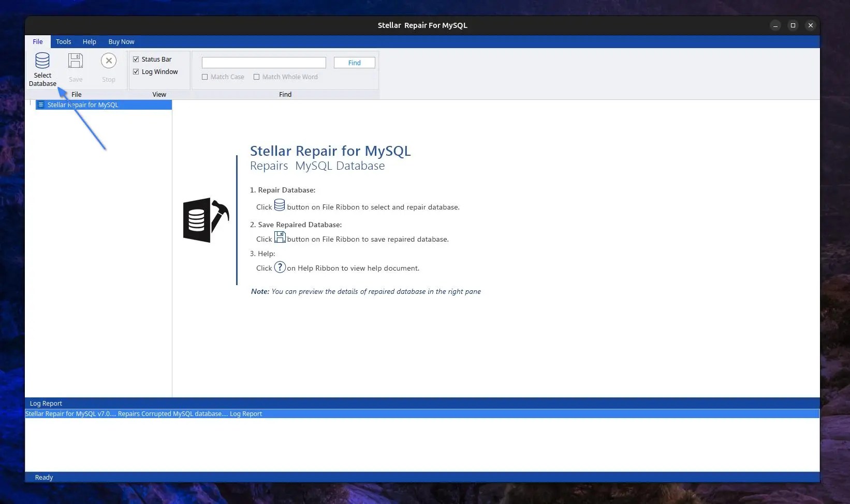Click the Note about previewing repaired database

click(366, 291)
